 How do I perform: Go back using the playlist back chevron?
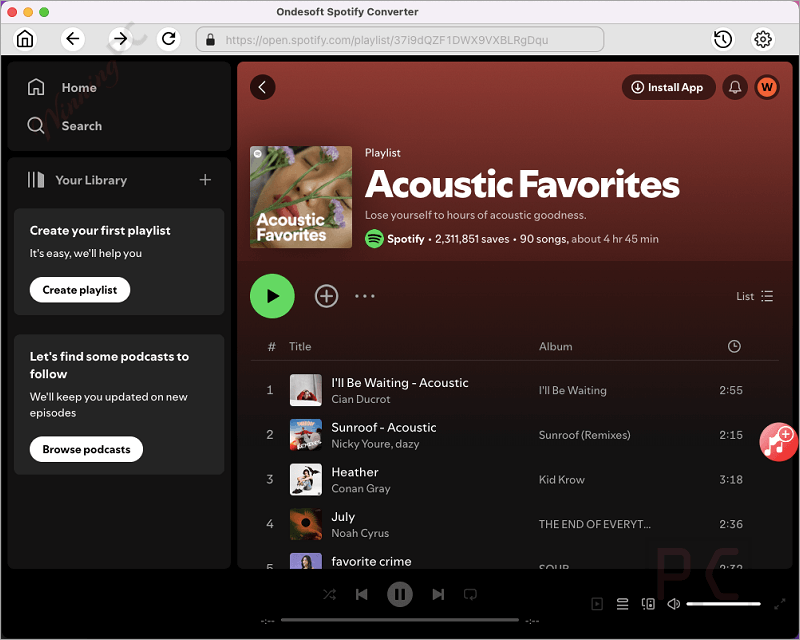coord(263,87)
